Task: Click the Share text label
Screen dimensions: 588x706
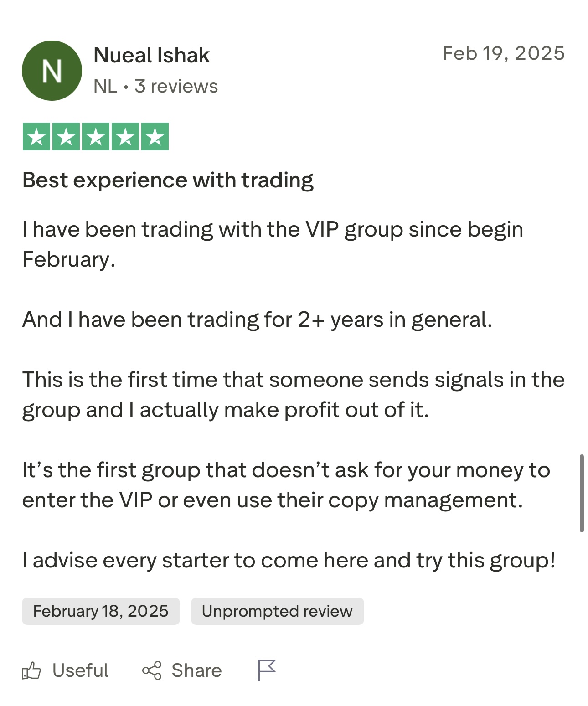Action: [197, 670]
